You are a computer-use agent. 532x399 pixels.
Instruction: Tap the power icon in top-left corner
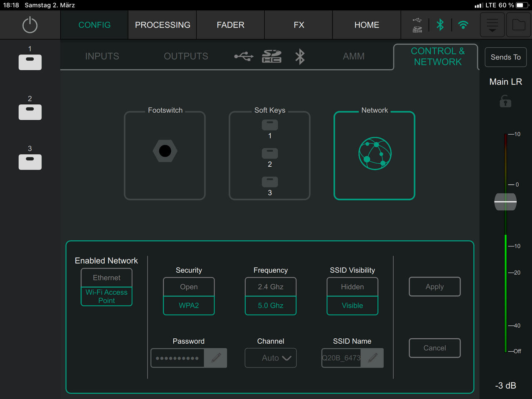pyautogui.click(x=30, y=25)
